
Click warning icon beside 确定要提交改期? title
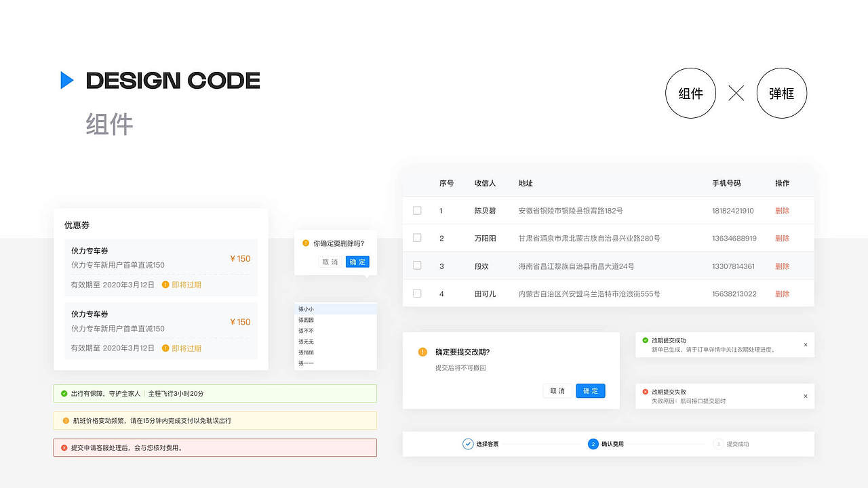pyautogui.click(x=422, y=352)
